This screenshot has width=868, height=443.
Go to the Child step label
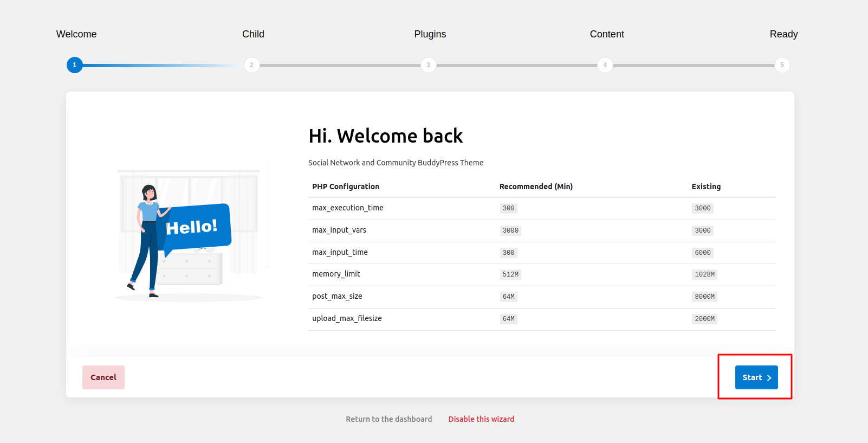tap(253, 34)
